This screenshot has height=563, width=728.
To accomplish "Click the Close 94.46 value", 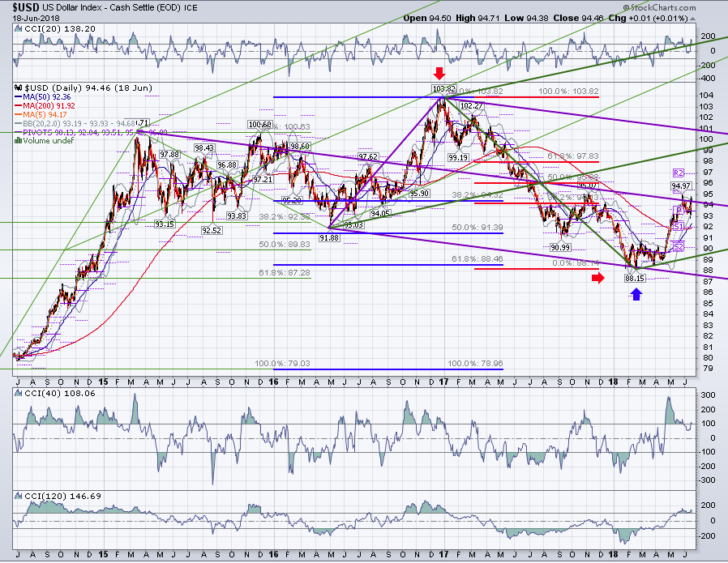I will pos(579,18).
